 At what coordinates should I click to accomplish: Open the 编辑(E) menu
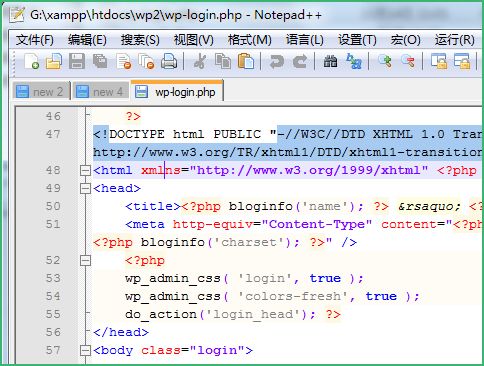[87, 40]
